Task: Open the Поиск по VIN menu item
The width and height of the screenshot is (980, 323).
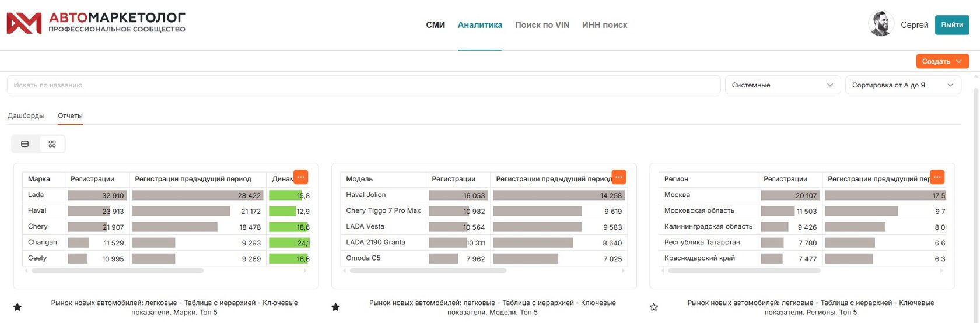Action: click(542, 25)
